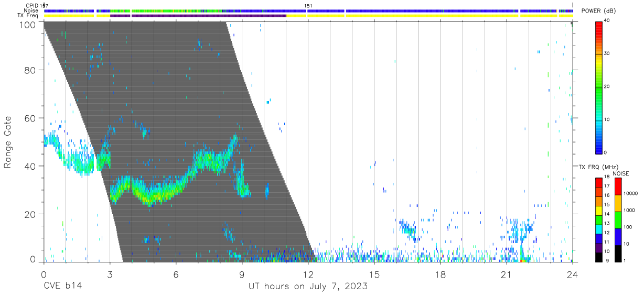Click the TX Freq row label
The width and height of the screenshot is (644, 297).
tap(28, 16)
